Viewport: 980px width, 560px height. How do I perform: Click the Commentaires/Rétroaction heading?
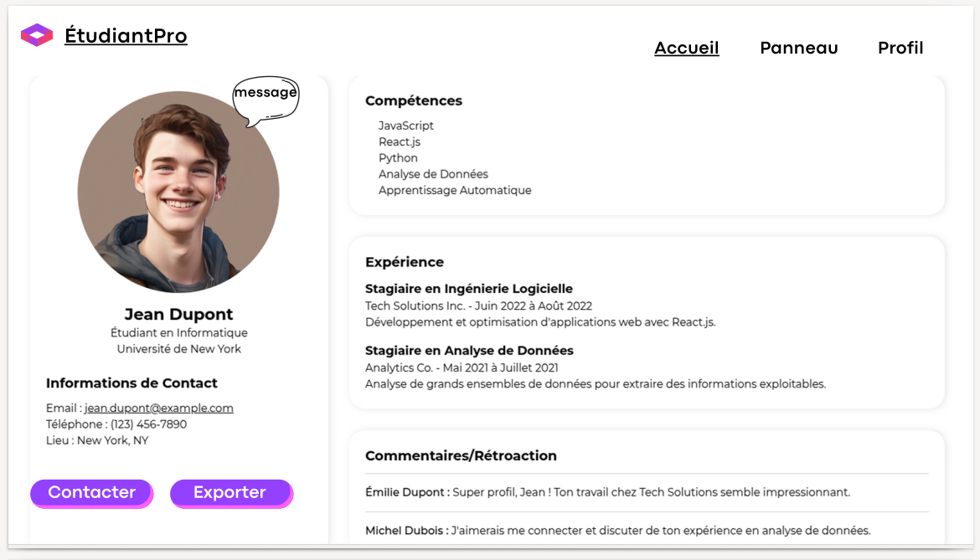(461, 456)
